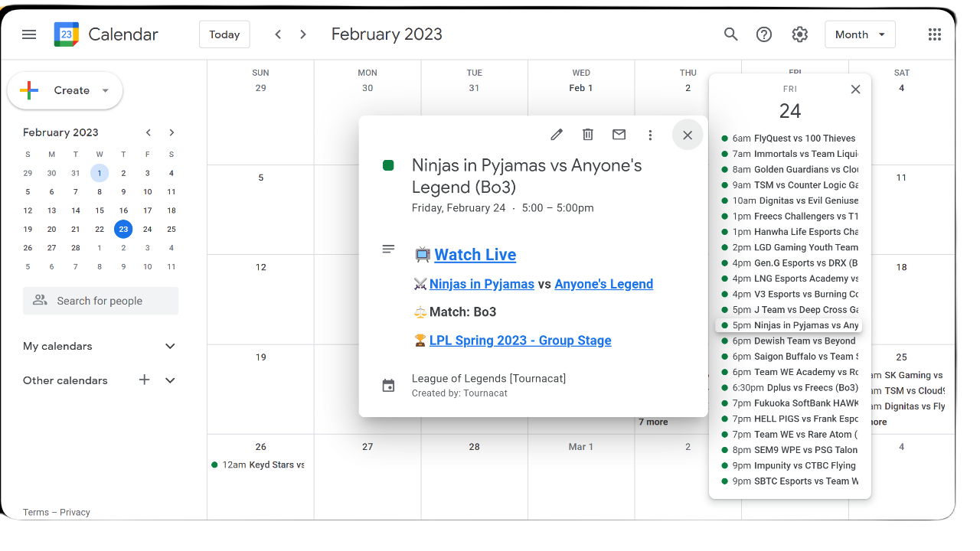Open the Month view dropdown

[860, 34]
